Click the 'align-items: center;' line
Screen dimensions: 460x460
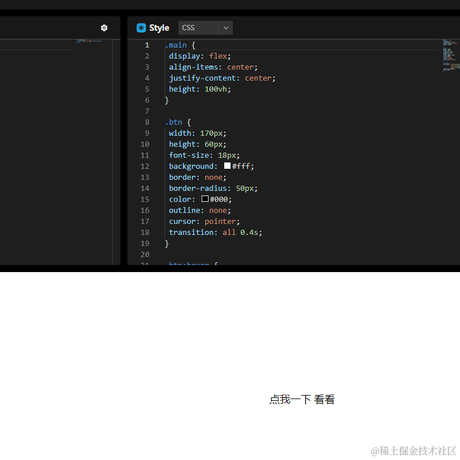tap(213, 67)
